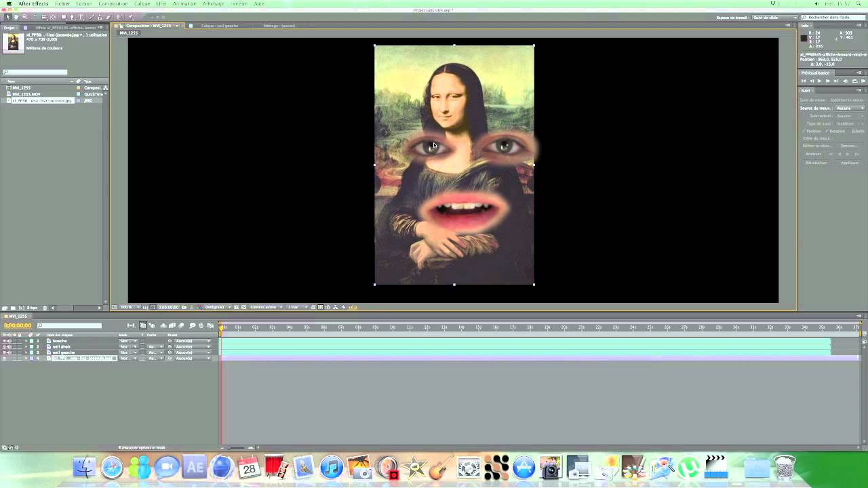This screenshot has width=868, height=488.
Task: Open Safari from the Dock
Action: pyautogui.click(x=112, y=468)
